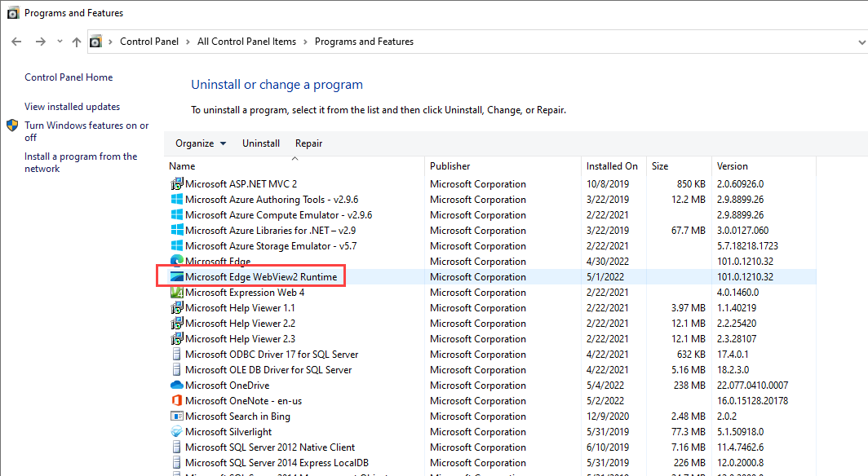Image resolution: width=868 pixels, height=476 pixels.
Task: Open View installed updates link
Action: [x=72, y=107]
